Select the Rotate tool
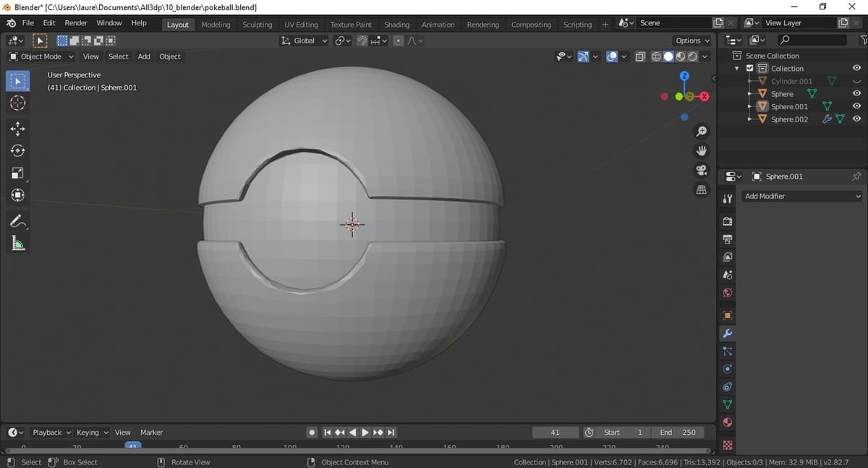868x468 pixels. click(18, 150)
